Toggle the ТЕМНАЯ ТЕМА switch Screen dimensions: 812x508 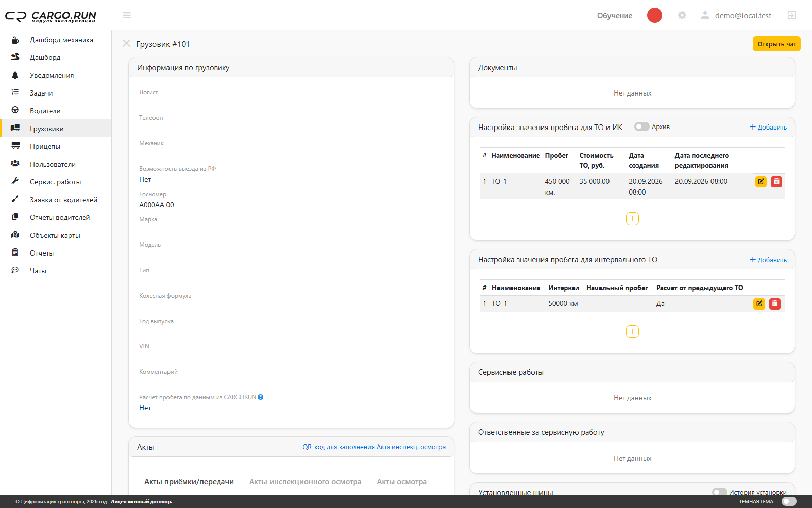coord(789,501)
